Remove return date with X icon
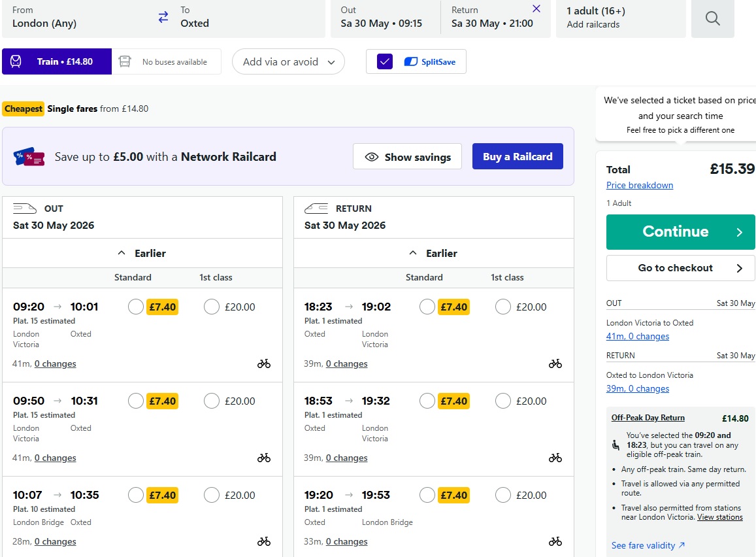The width and height of the screenshot is (756, 557). 536,9
